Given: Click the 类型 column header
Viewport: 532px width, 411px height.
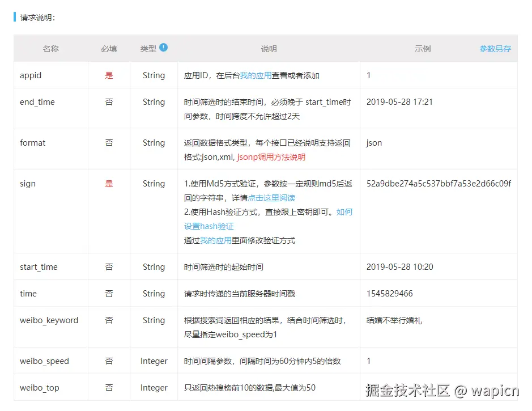Looking at the screenshot, I should point(149,49).
